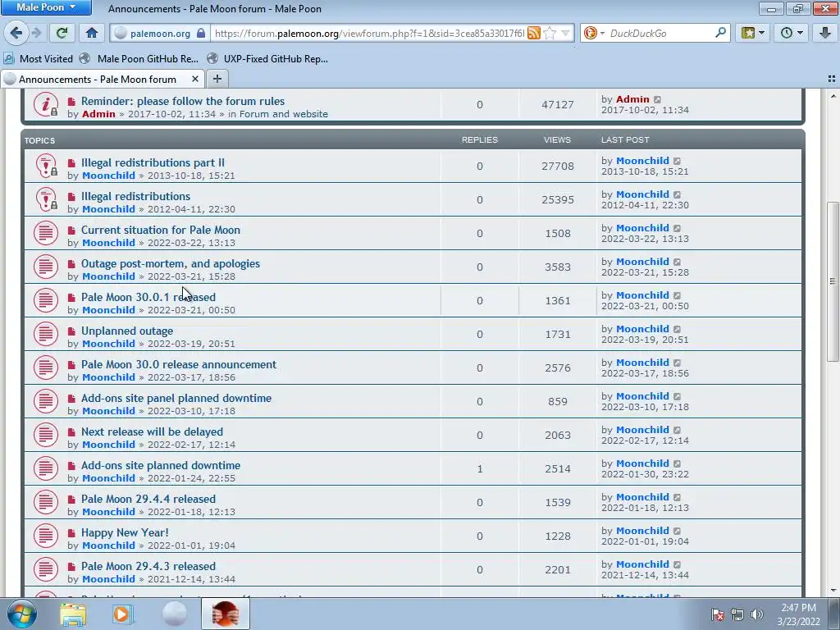Click the Action Center flag icon

(718, 614)
